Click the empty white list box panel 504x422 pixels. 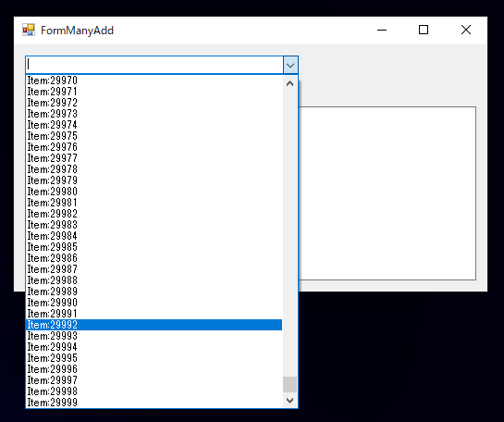click(x=387, y=193)
